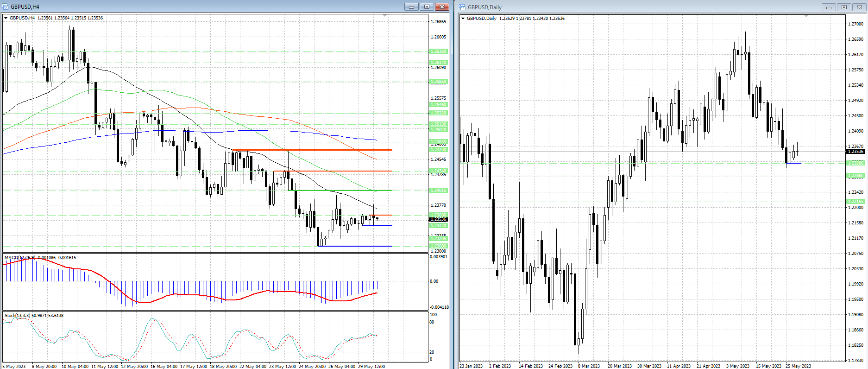Click the GBPUSD,H4 window chart icon
The height and width of the screenshot is (369, 868).
6,6
